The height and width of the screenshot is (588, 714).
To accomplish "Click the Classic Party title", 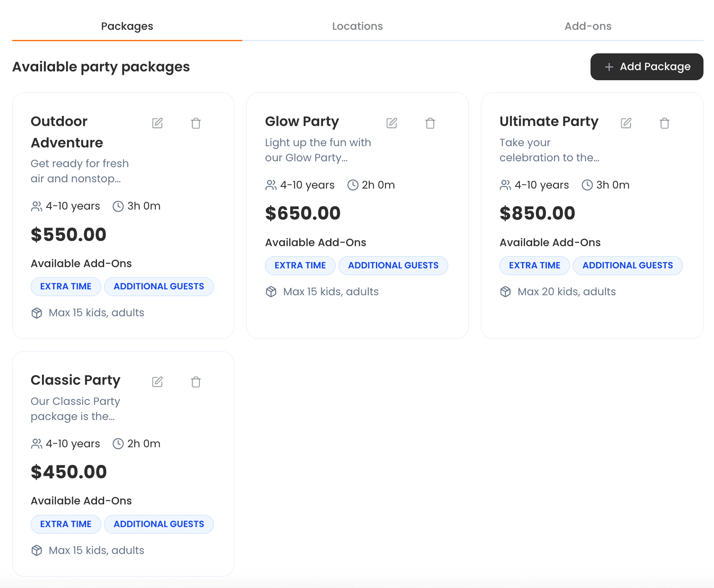I will [76, 380].
